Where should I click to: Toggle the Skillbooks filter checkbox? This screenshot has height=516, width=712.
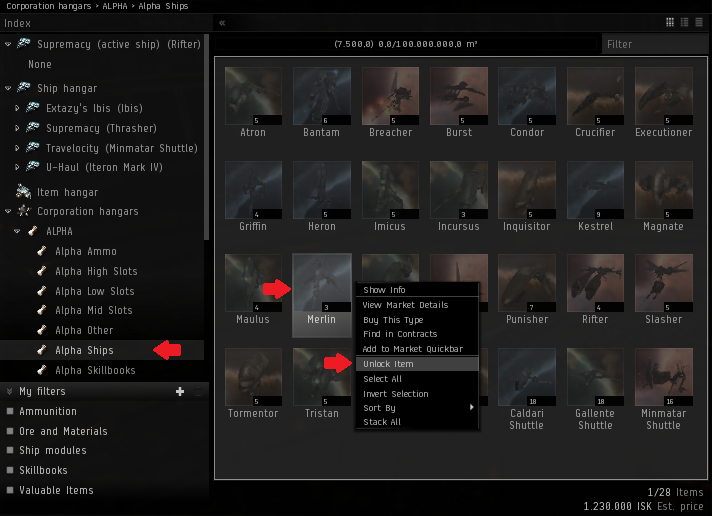tap(10, 470)
